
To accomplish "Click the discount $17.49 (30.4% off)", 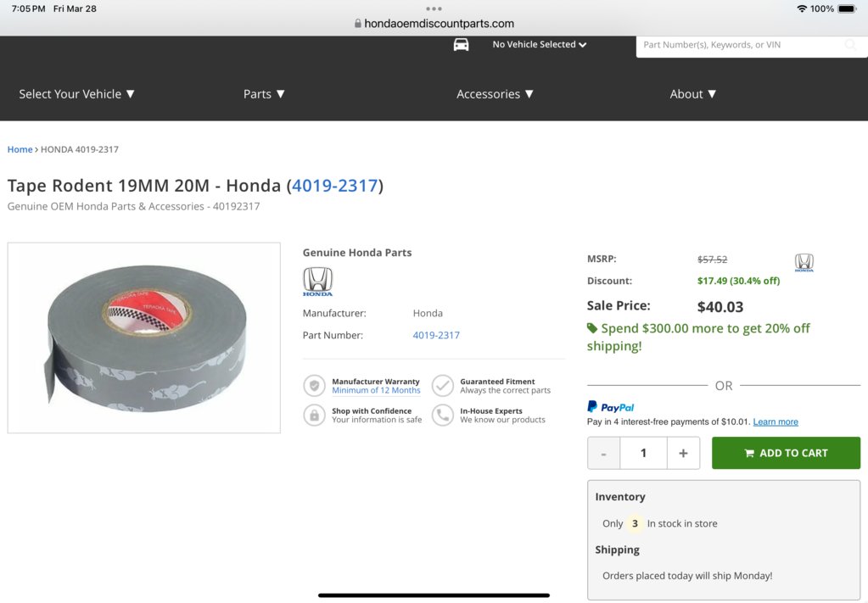I will coord(738,281).
